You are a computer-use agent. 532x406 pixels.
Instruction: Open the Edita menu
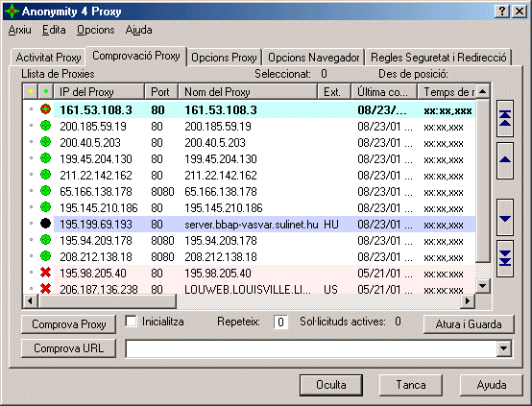point(54,30)
